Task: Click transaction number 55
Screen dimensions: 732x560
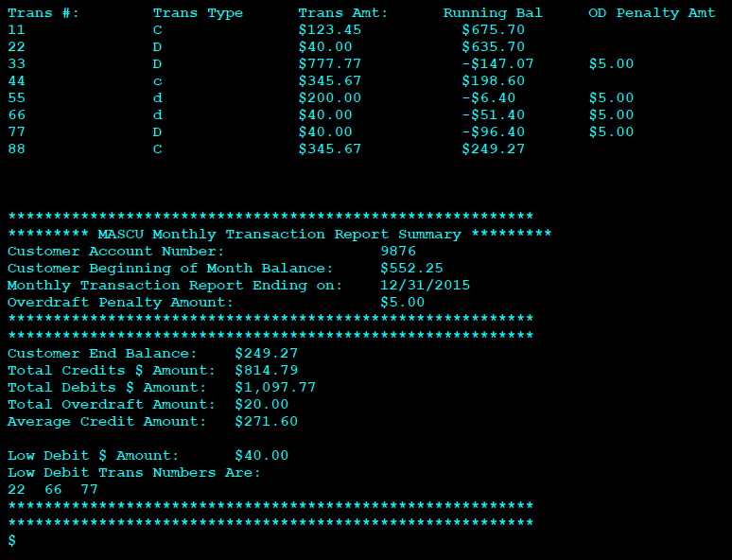Action: tap(16, 98)
